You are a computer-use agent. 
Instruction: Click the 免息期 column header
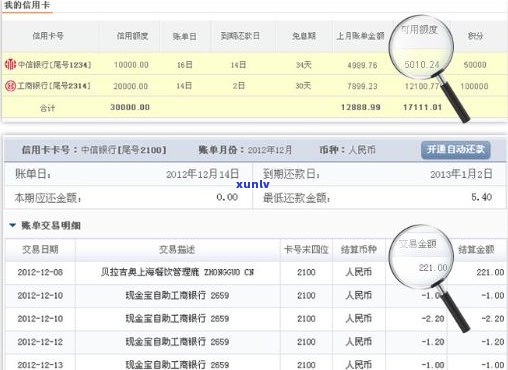pyautogui.click(x=304, y=36)
